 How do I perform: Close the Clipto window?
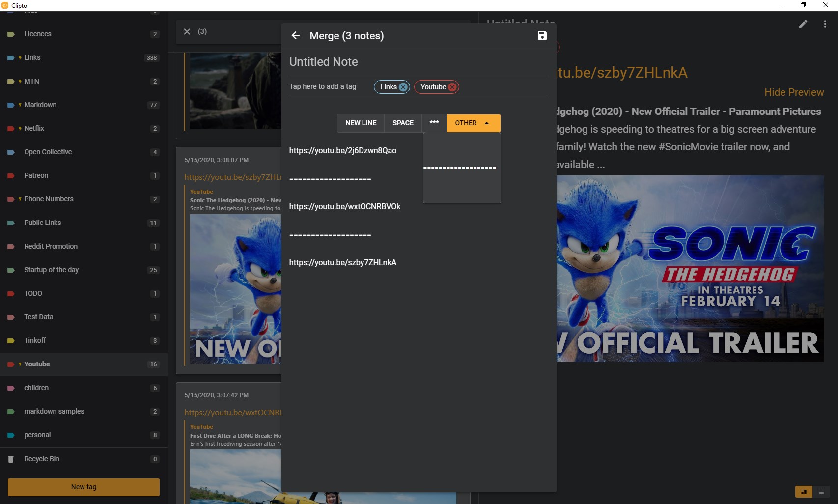(826, 5)
